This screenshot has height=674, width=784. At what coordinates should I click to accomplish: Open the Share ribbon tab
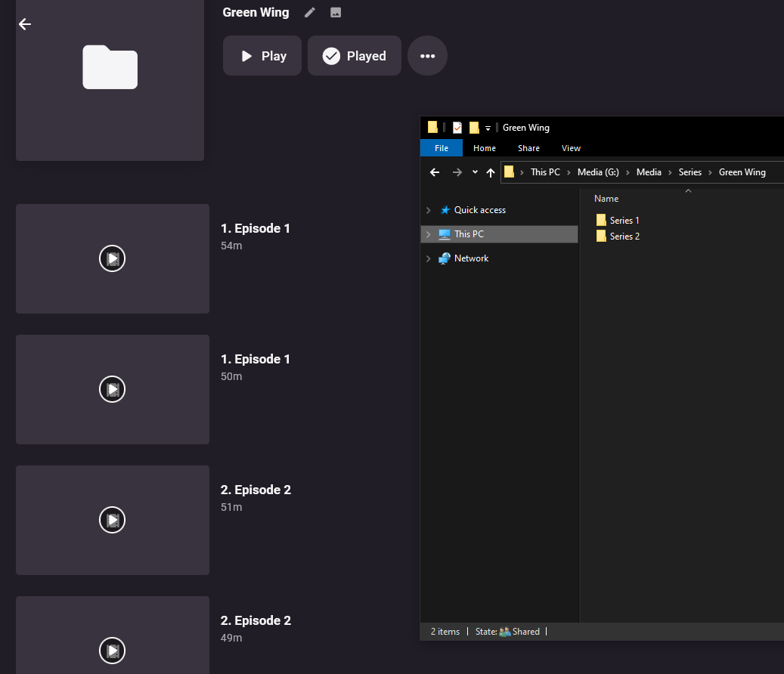[528, 148]
